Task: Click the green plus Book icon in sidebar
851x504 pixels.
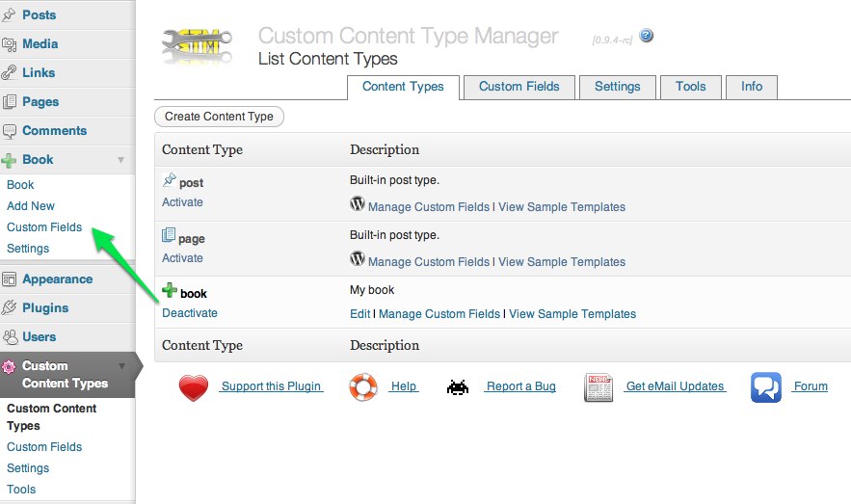Action: tap(9, 160)
